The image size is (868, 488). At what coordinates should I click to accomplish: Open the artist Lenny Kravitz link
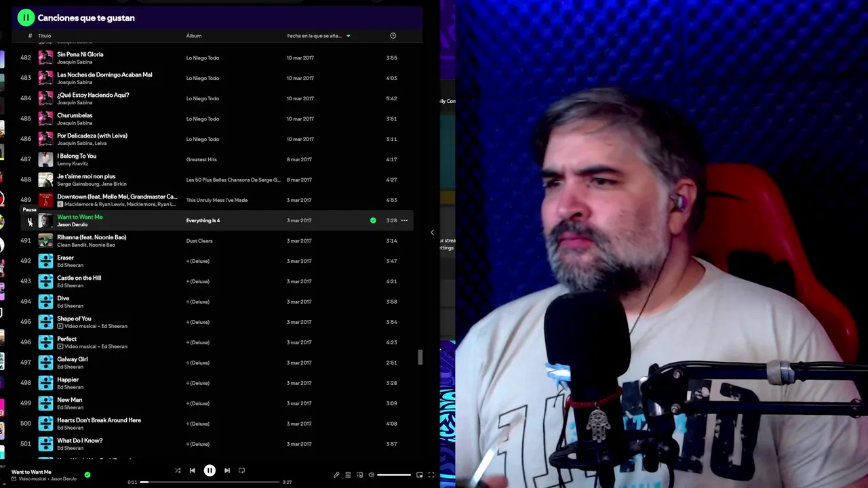[71, 163]
